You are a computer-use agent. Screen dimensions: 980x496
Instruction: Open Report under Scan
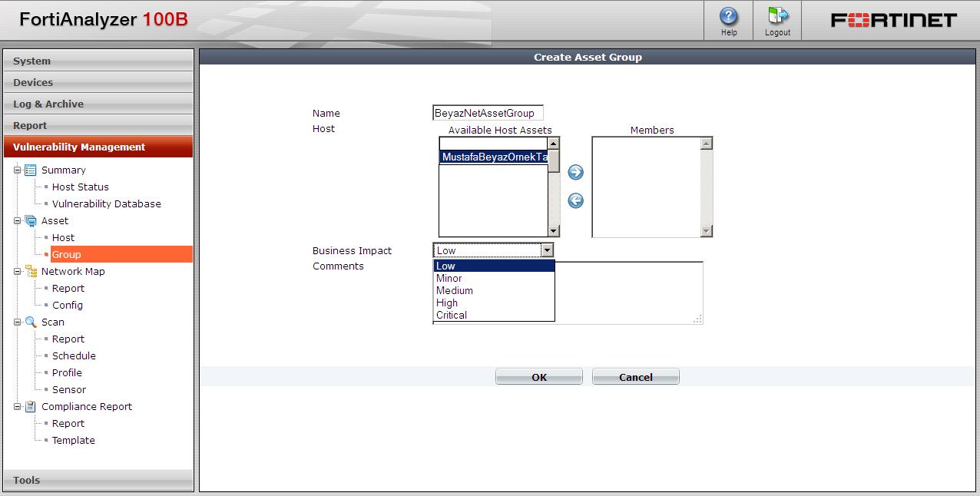(x=68, y=339)
